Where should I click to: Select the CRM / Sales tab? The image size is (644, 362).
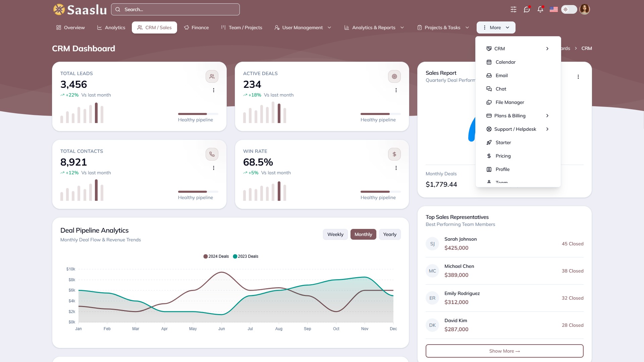154,27
